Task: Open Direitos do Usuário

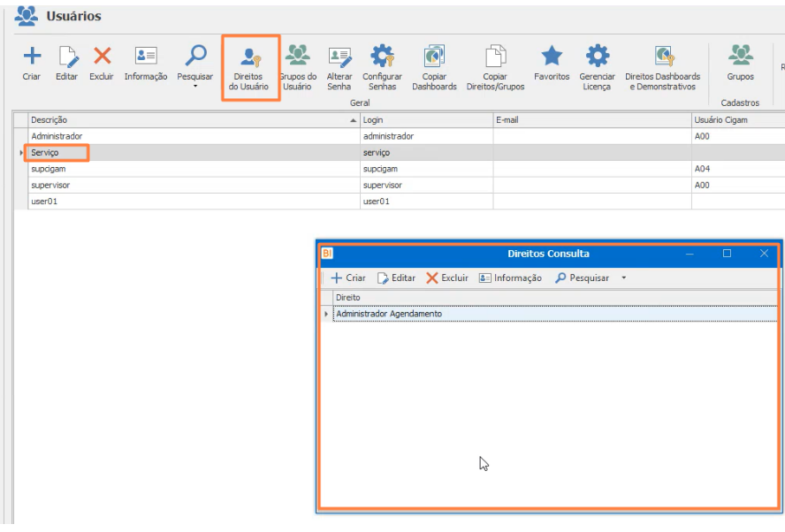Action: coord(248,68)
